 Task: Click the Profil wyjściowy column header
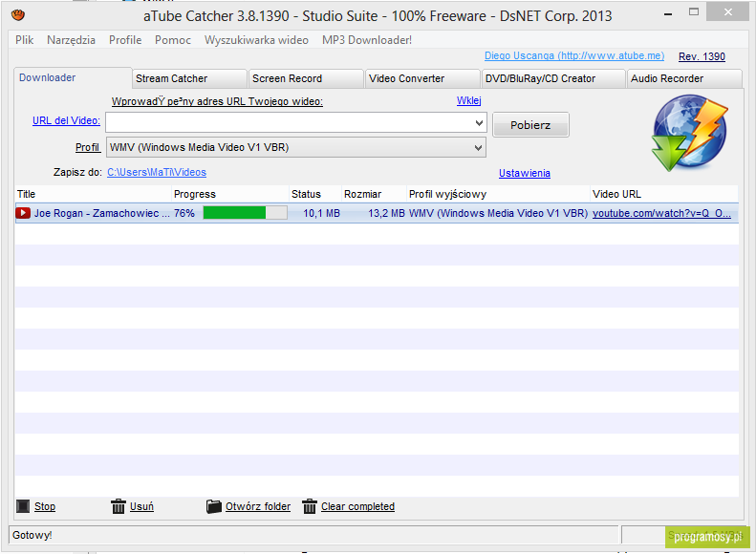499,194
